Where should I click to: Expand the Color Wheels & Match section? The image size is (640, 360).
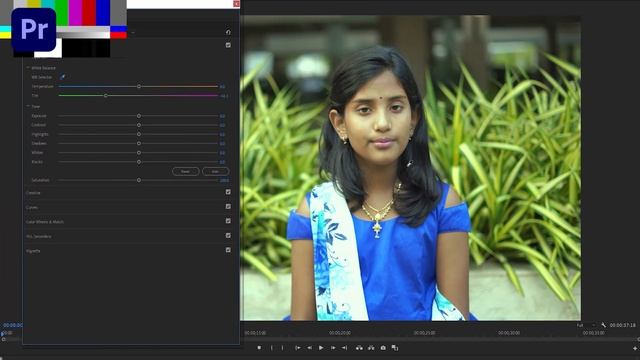(45, 222)
